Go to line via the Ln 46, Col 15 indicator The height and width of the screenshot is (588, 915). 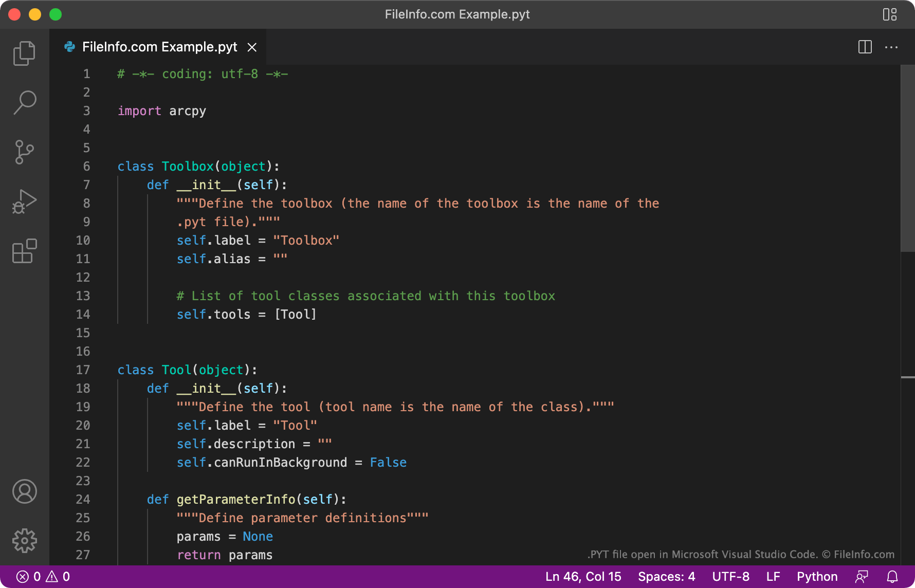583,576
